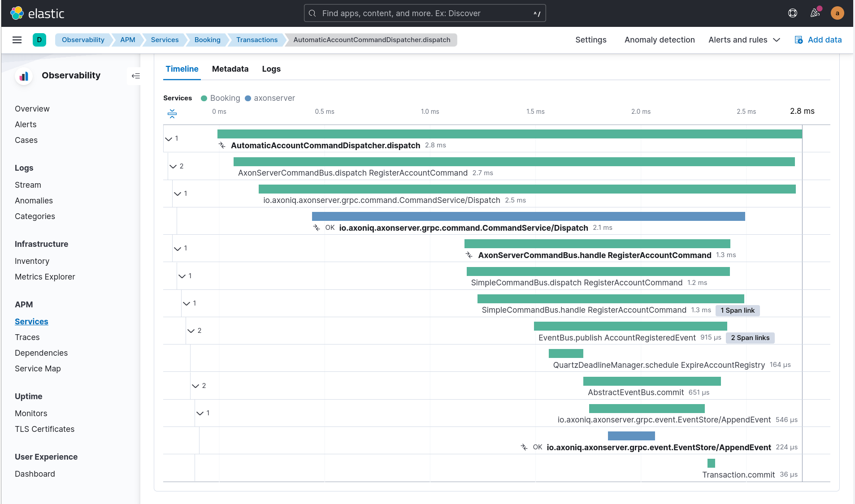Click the orange user avatar

pos(837,13)
